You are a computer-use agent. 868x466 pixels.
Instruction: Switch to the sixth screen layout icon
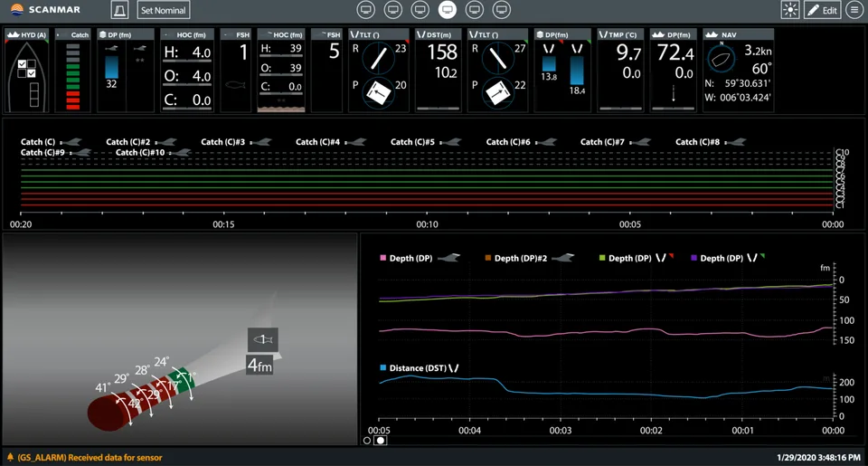coord(502,9)
